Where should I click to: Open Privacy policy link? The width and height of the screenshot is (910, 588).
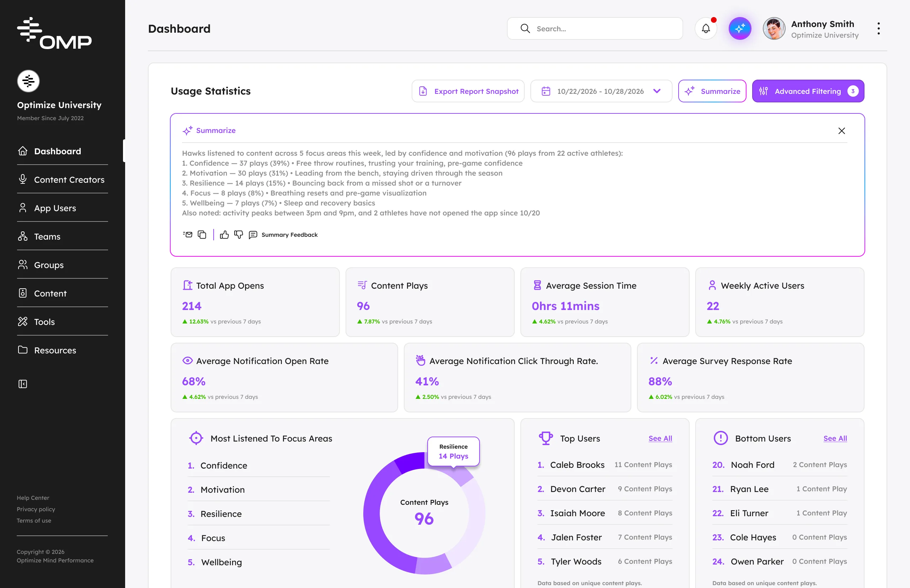[x=36, y=509]
